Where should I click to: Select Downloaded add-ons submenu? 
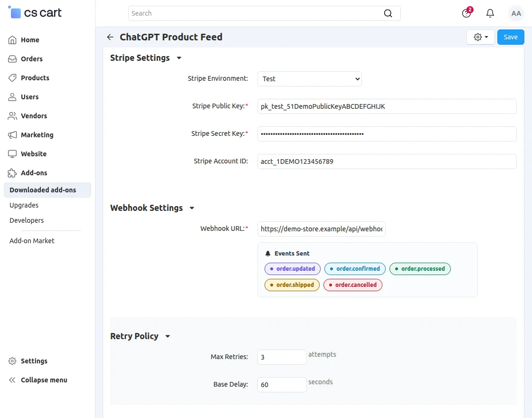click(x=47, y=190)
